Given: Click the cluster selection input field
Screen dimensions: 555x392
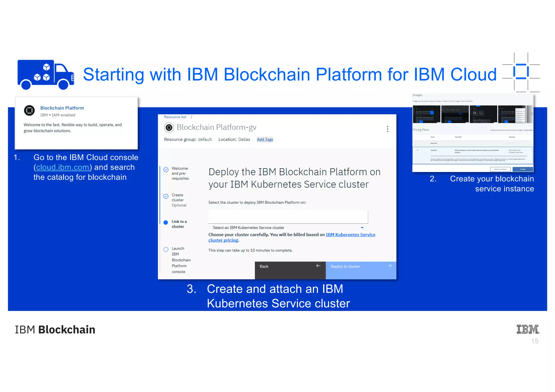Looking at the screenshot, I should [x=288, y=217].
